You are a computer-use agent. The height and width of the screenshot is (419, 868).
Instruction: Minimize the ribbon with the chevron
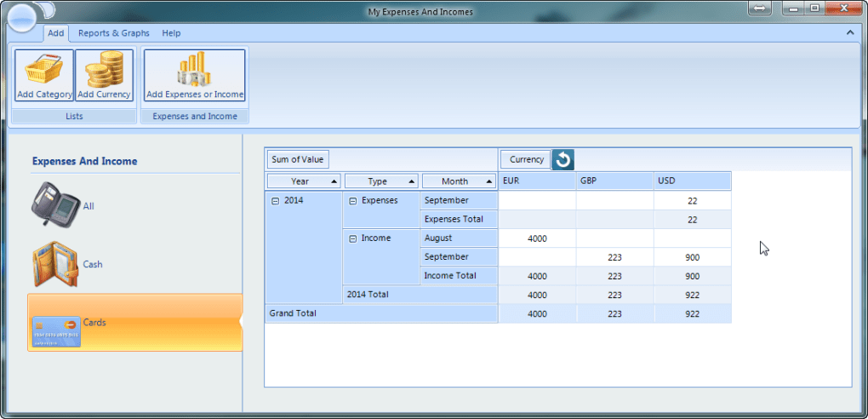[x=849, y=32]
